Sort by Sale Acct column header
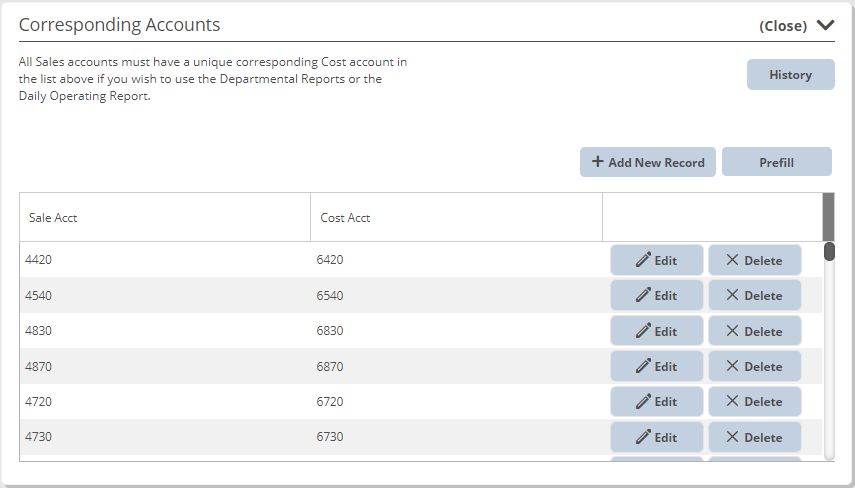Screen dimensions: 855x488 pos(53,218)
